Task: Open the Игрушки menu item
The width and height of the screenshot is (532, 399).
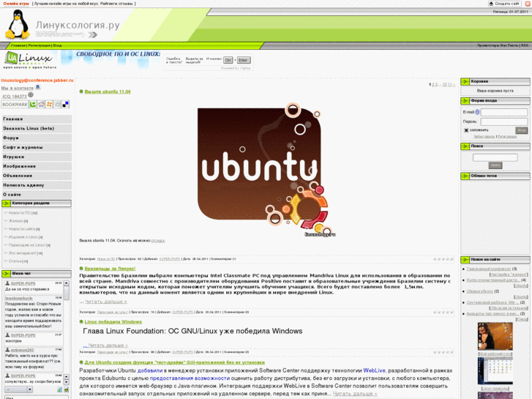Action: pyautogui.click(x=37, y=157)
